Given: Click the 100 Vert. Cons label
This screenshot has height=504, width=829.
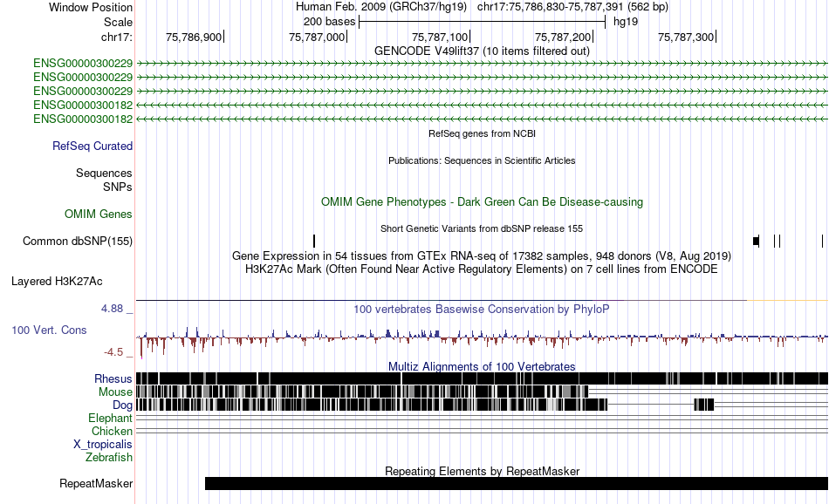Looking at the screenshot, I should pyautogui.click(x=49, y=330).
